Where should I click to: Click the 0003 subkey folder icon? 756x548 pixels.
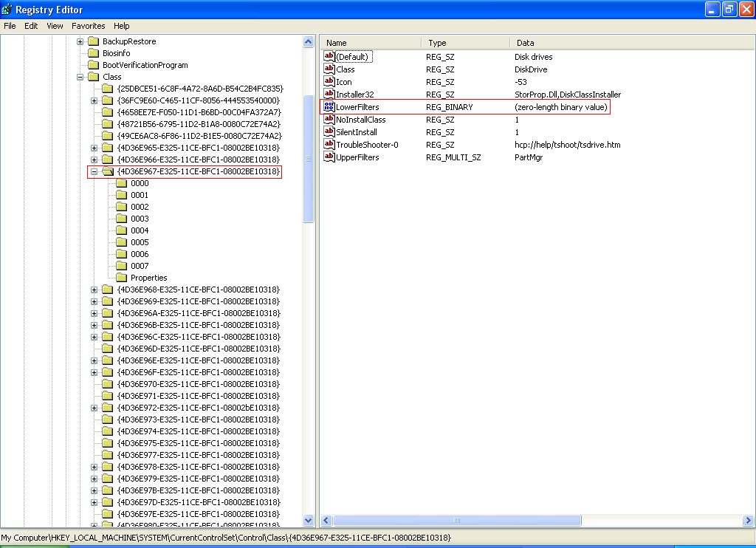pyautogui.click(x=122, y=219)
